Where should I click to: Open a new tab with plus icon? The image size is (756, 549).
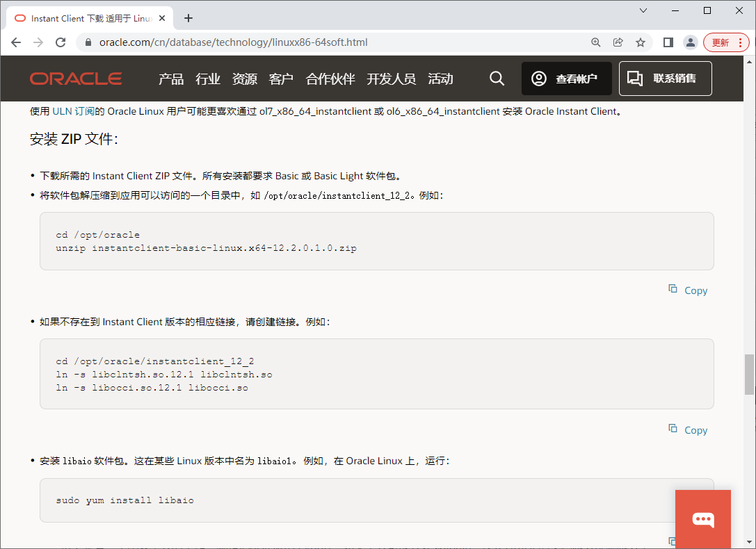[x=188, y=18]
